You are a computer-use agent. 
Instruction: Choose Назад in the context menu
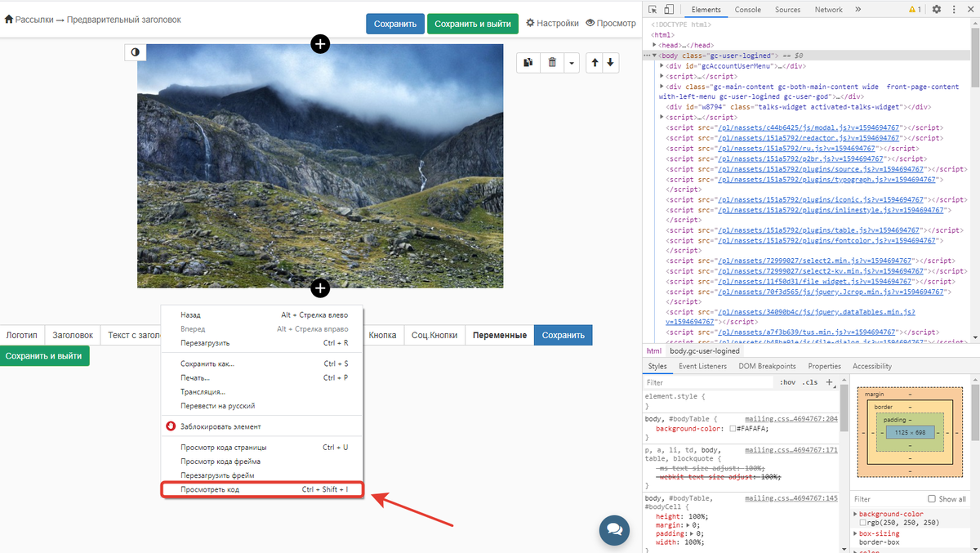261,314
